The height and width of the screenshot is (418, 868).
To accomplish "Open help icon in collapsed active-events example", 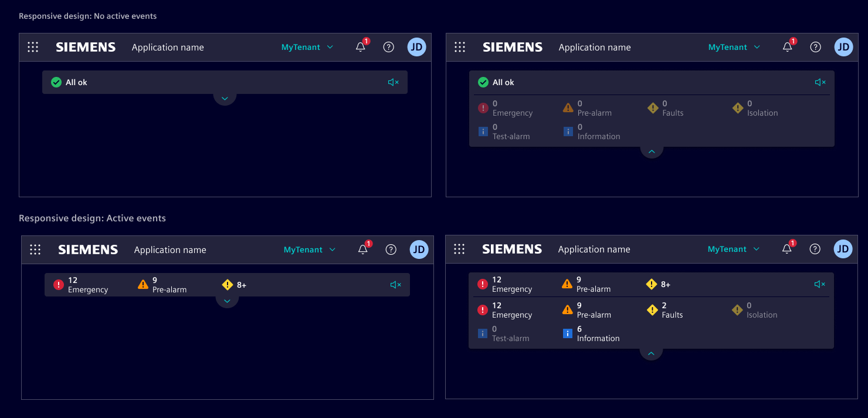I will point(391,250).
